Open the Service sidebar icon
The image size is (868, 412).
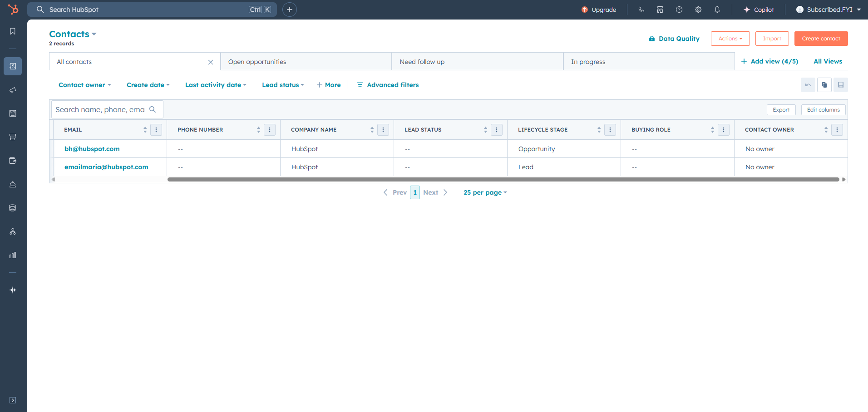[13, 184]
